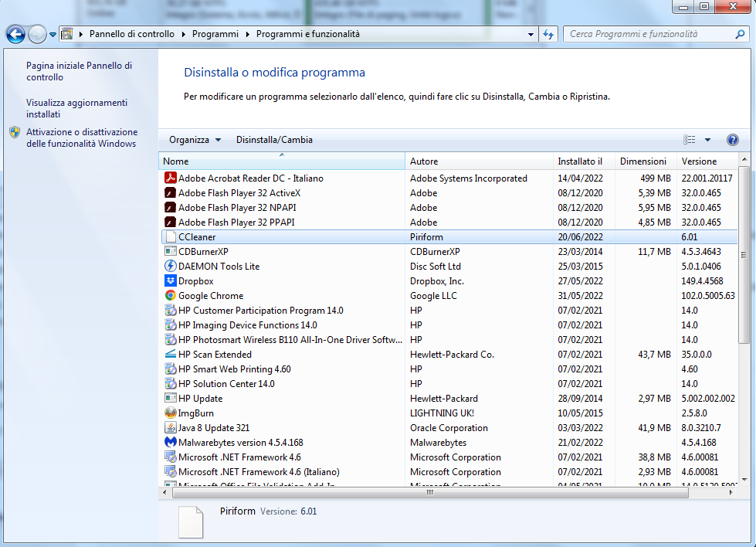
Task: Click the HP Scan Extended scanner icon
Action: 170,354
